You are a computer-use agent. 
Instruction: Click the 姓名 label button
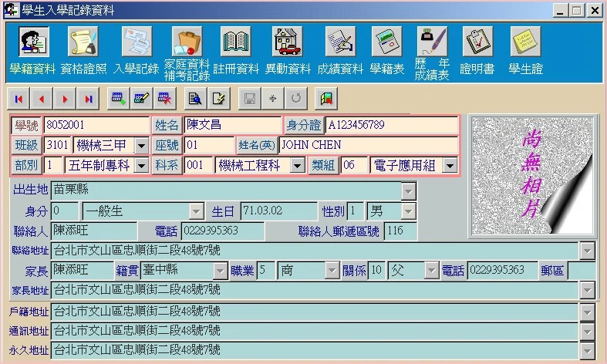tap(167, 126)
